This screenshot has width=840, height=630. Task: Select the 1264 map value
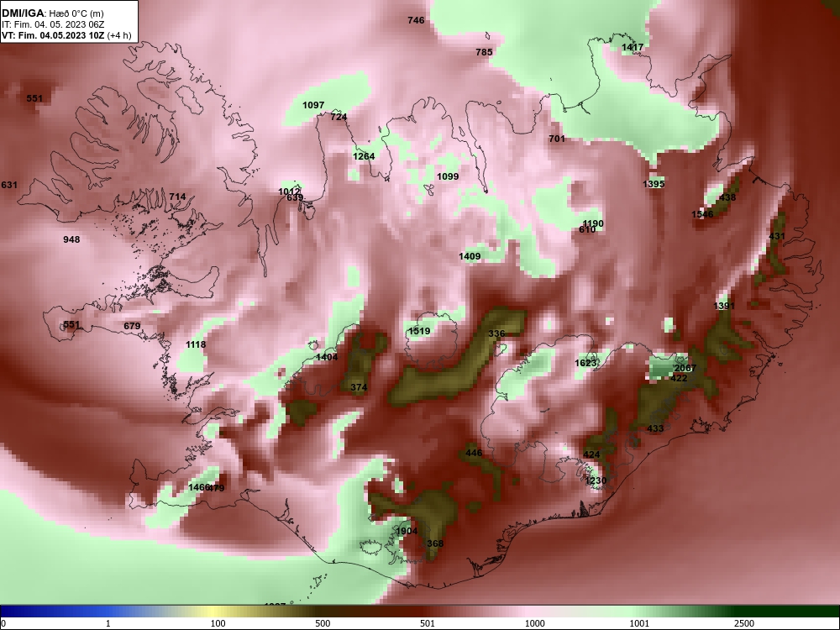[x=364, y=156]
